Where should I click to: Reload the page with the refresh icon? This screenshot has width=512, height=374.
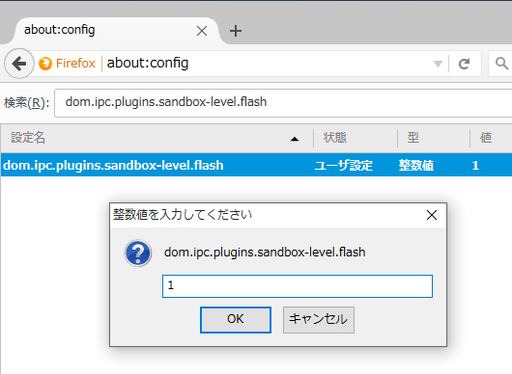pos(464,63)
